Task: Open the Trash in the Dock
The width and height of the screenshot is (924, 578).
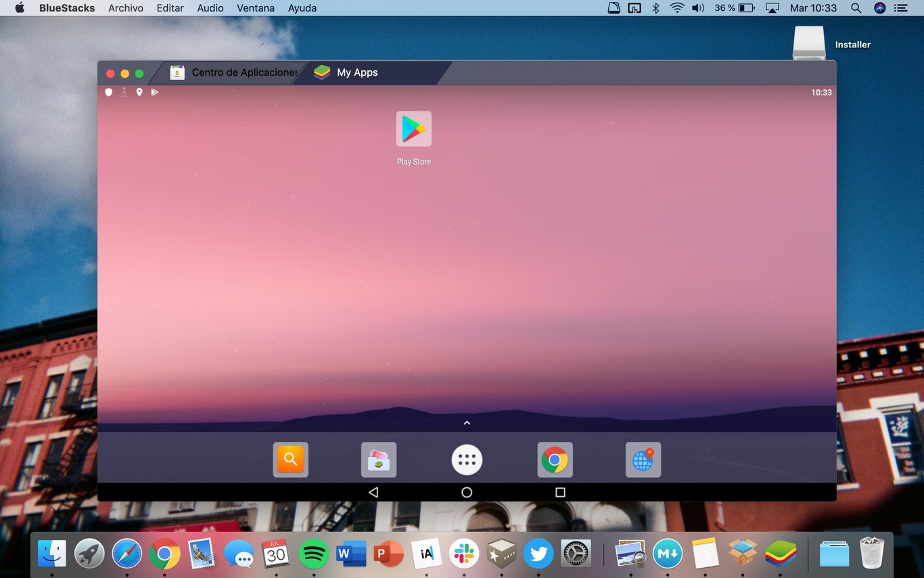Action: (x=871, y=554)
